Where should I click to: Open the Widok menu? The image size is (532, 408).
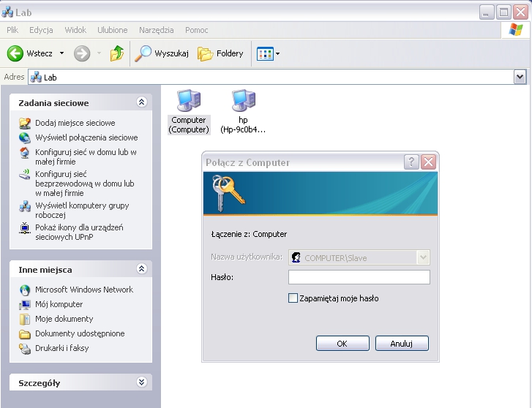(x=75, y=30)
